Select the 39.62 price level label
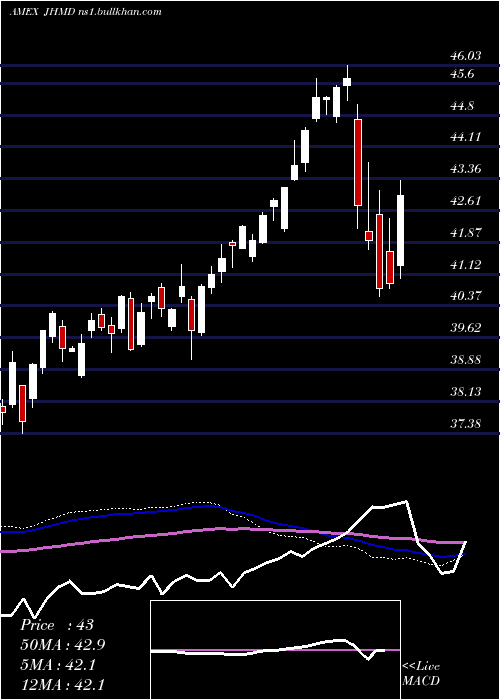Viewport: 500px width, 700px height. coord(466,328)
